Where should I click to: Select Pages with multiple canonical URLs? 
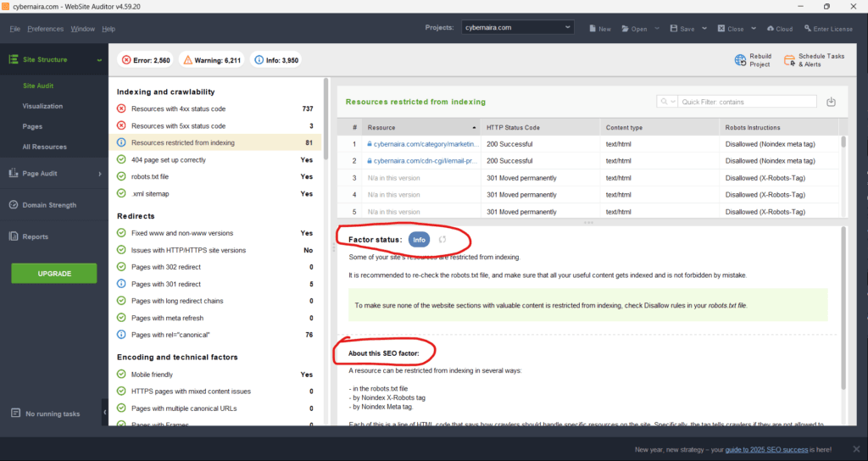point(214,408)
